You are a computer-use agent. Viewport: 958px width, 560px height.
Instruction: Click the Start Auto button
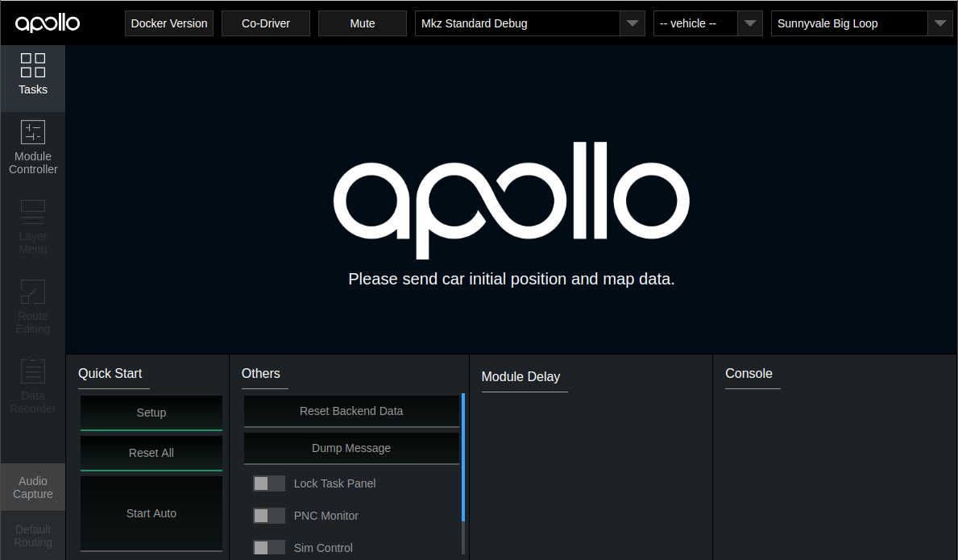coord(151,513)
